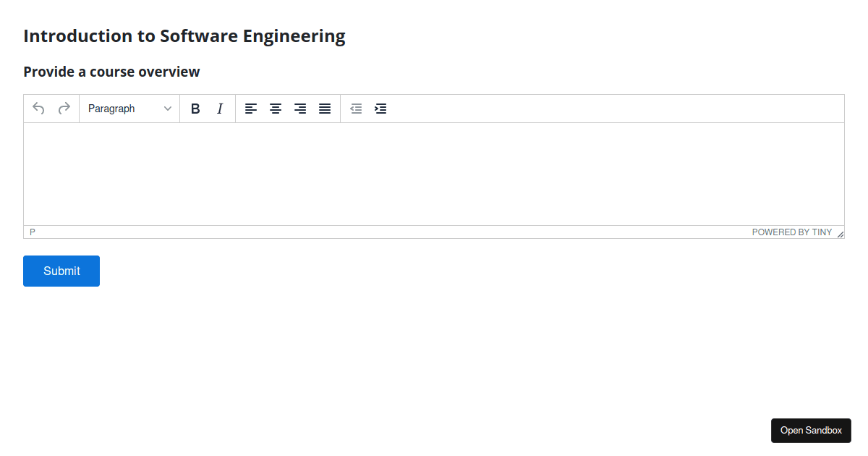Click the chevron on the Paragraph selector
Viewport: 868px width, 456px height.
click(167, 108)
